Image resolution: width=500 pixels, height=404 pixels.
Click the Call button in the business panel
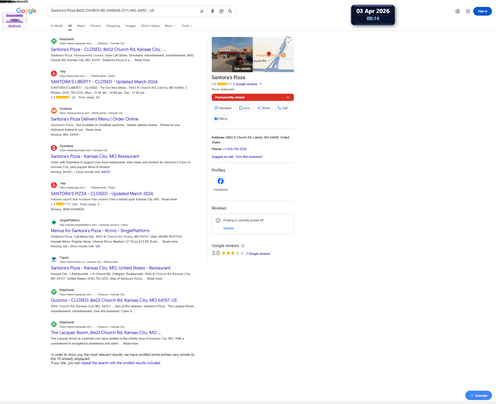coord(282,108)
